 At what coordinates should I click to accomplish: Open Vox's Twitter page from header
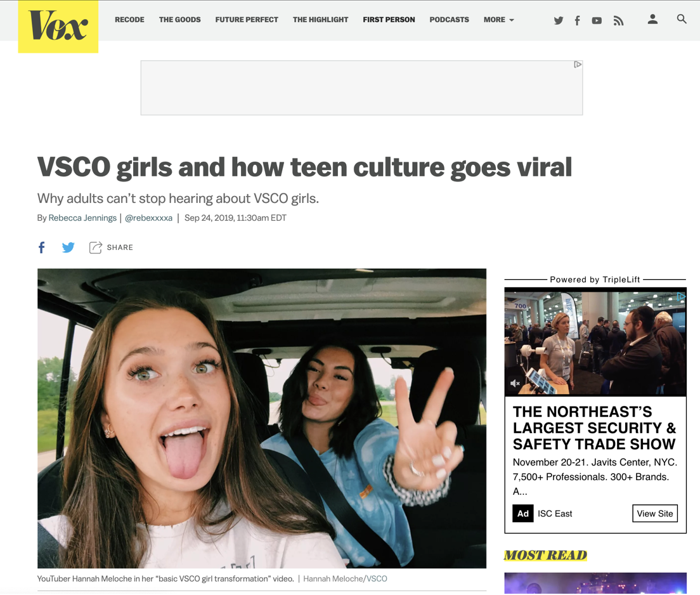[x=558, y=20]
